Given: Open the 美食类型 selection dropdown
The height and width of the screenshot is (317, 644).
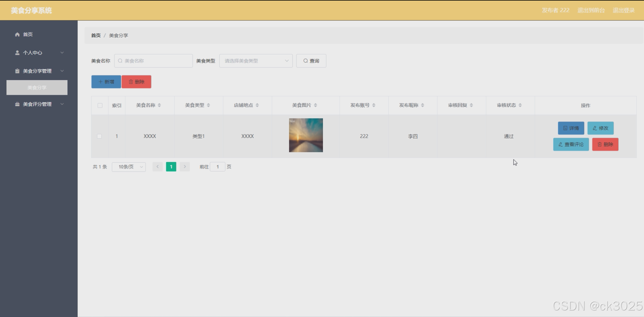Looking at the screenshot, I should 256,61.
